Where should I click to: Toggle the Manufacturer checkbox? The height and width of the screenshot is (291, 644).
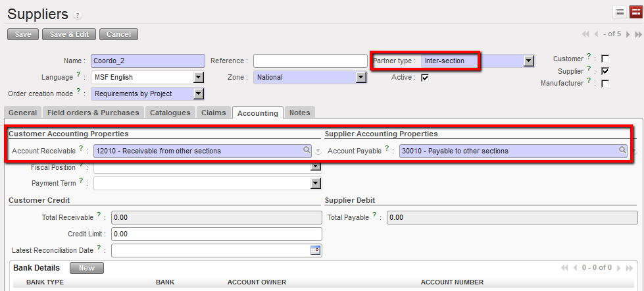605,84
